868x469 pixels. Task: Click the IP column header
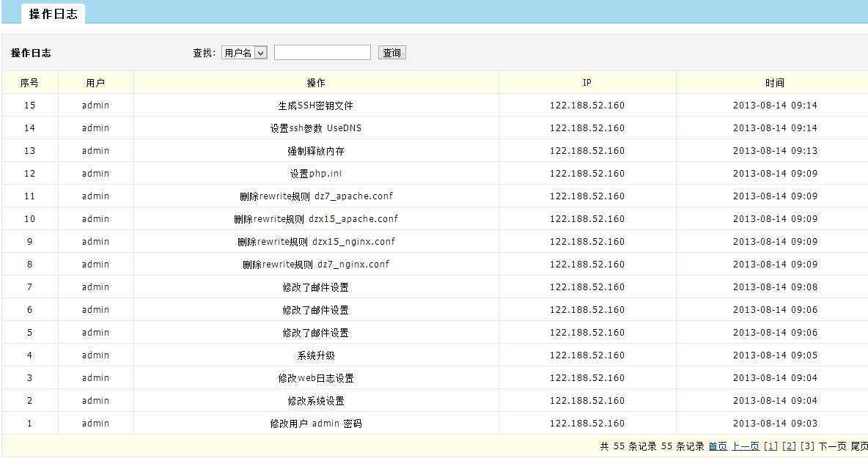coord(587,83)
